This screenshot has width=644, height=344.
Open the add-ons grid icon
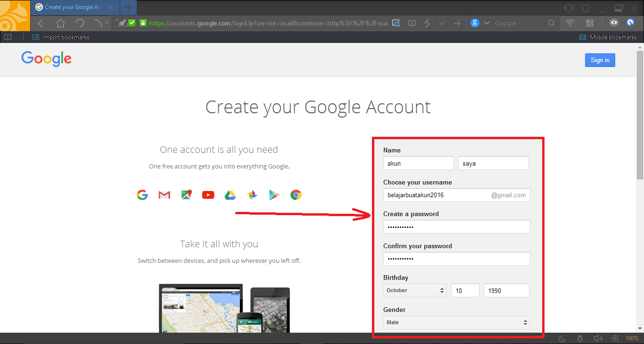[x=590, y=23]
